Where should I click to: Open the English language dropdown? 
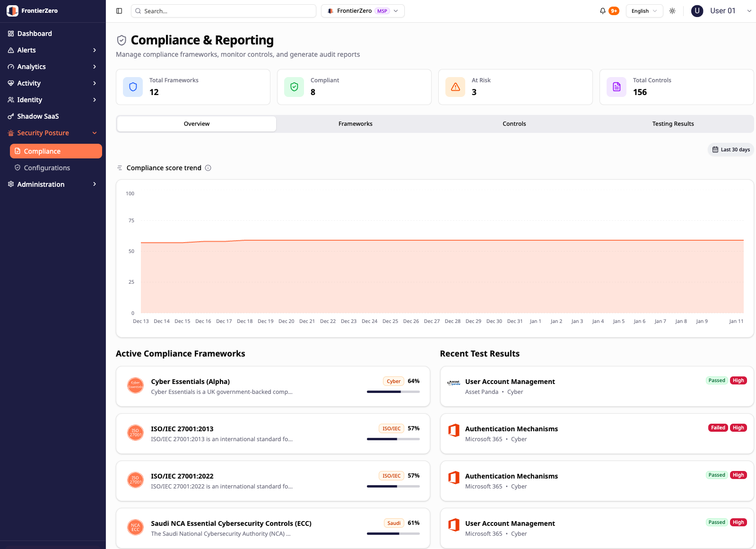tap(644, 11)
